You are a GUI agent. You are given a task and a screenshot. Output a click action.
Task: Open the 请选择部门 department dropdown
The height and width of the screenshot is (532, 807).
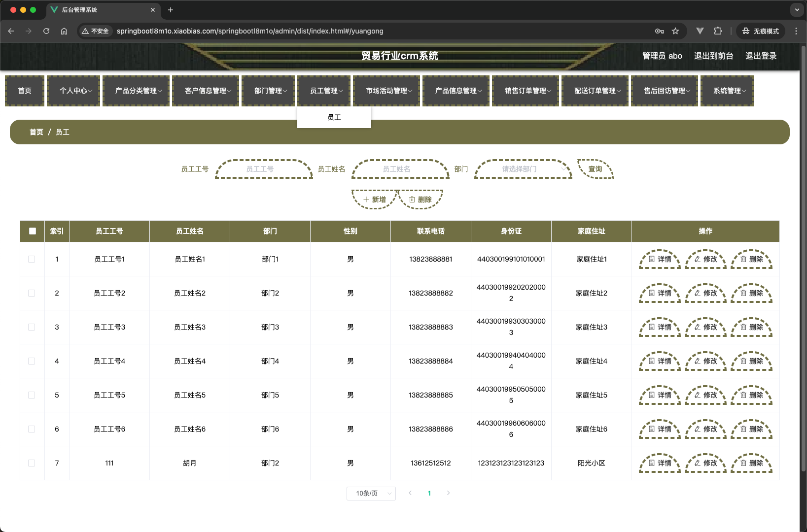[x=523, y=169]
